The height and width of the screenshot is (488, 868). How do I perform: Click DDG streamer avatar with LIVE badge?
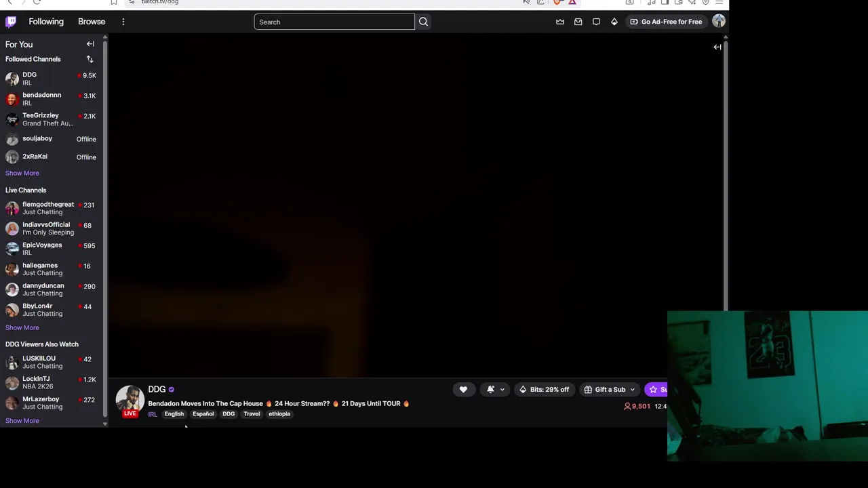pyautogui.click(x=130, y=401)
